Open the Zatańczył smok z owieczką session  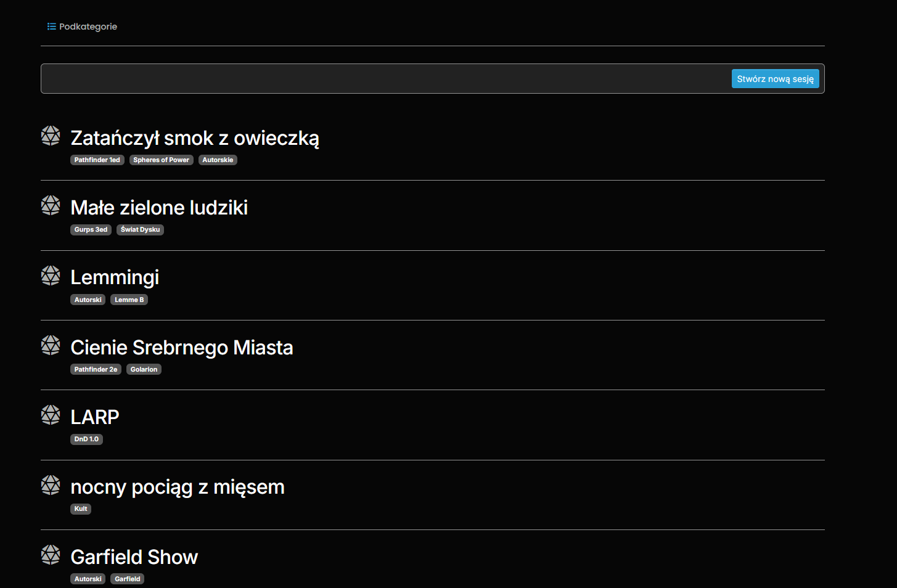(x=195, y=138)
